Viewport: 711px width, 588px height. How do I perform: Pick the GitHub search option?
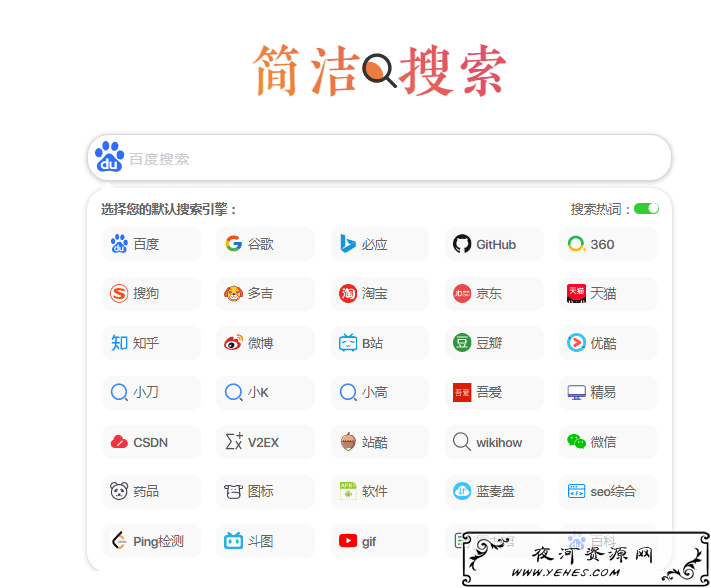pyautogui.click(x=494, y=244)
